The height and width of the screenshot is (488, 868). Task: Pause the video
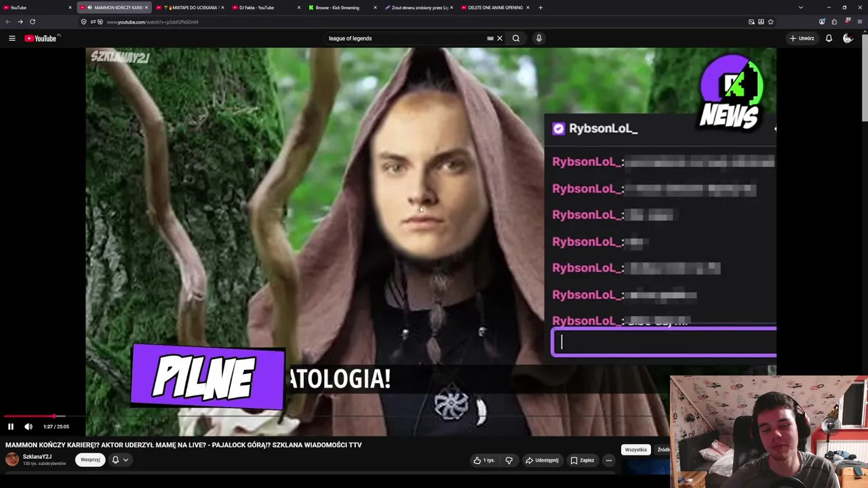tap(11, 426)
